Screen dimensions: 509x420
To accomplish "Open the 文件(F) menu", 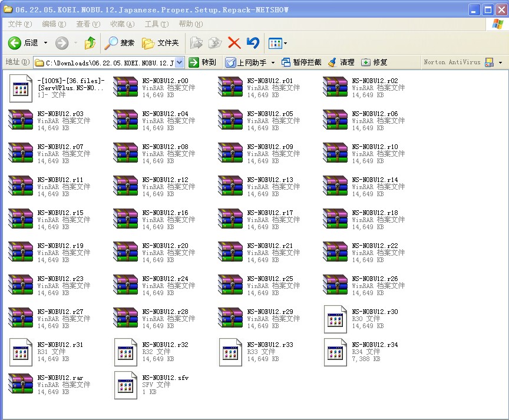I will click(19, 24).
